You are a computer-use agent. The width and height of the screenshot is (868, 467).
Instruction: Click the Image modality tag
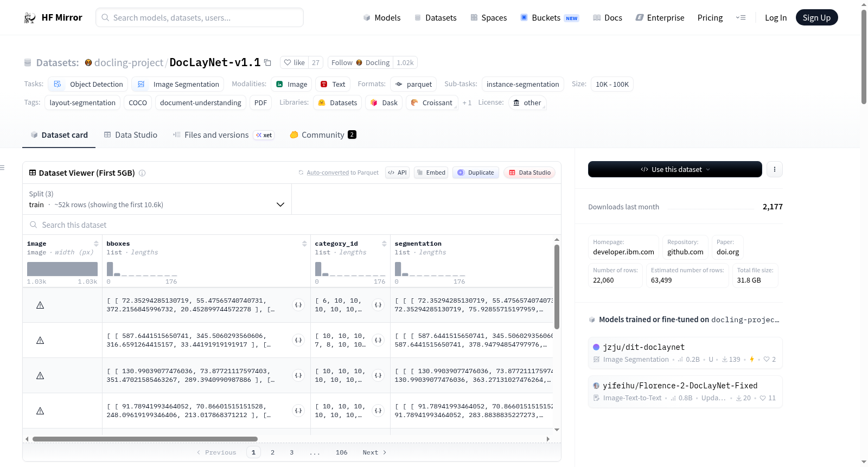point(291,84)
